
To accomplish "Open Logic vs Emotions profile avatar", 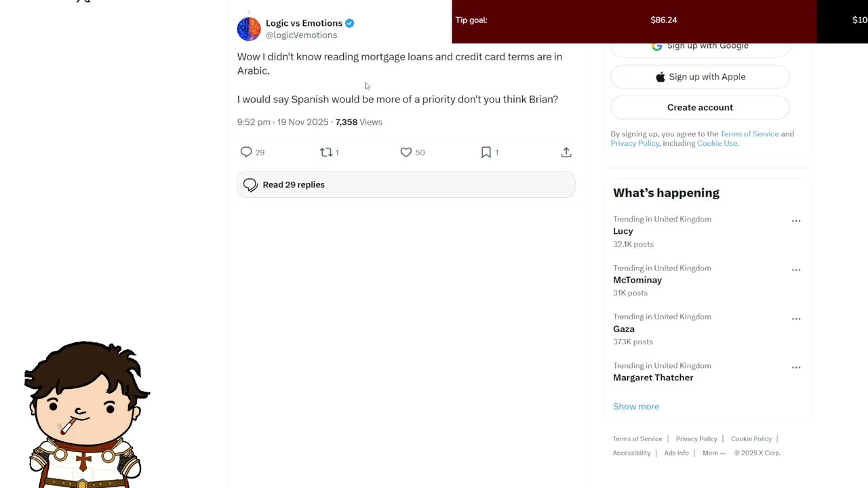I will 249,29.
